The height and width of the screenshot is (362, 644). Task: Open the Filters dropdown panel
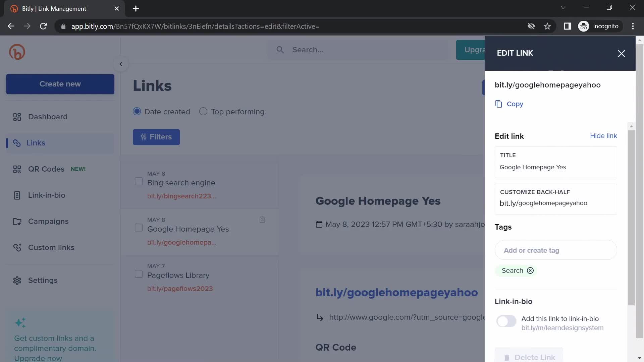click(156, 137)
